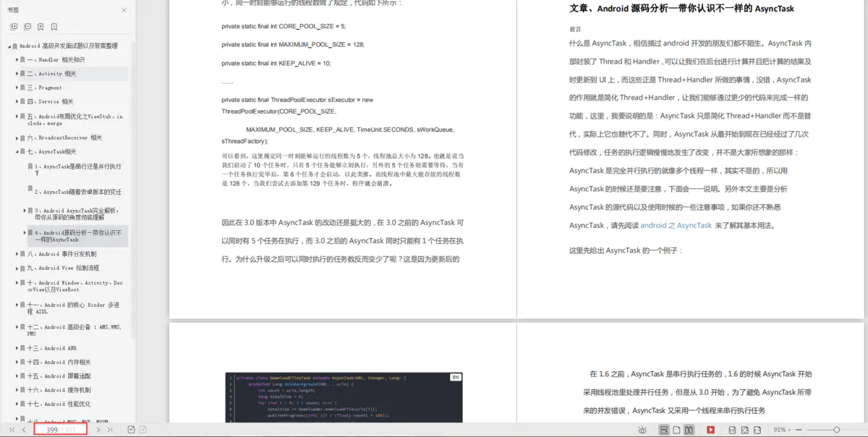Expand bookmark 六、BroadcastReceiver 相关

[x=17, y=137]
